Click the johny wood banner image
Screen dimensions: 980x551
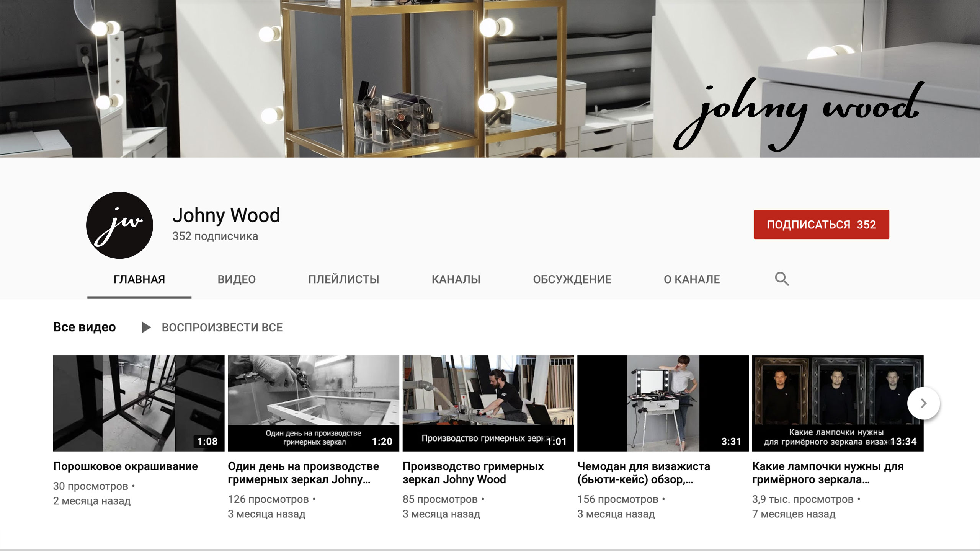[x=490, y=78]
